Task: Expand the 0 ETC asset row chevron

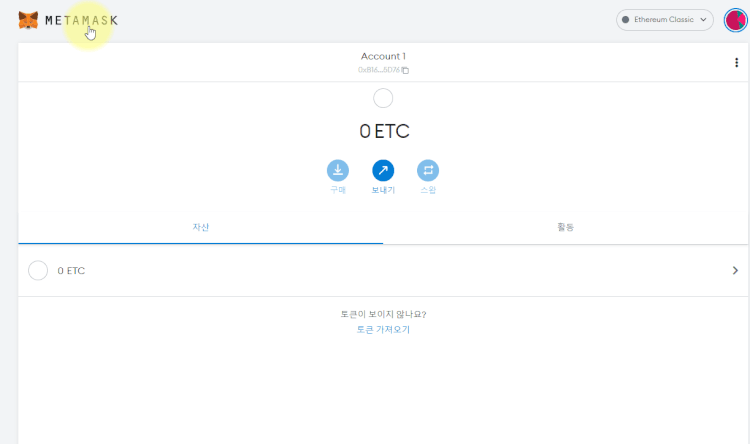Action: point(735,271)
